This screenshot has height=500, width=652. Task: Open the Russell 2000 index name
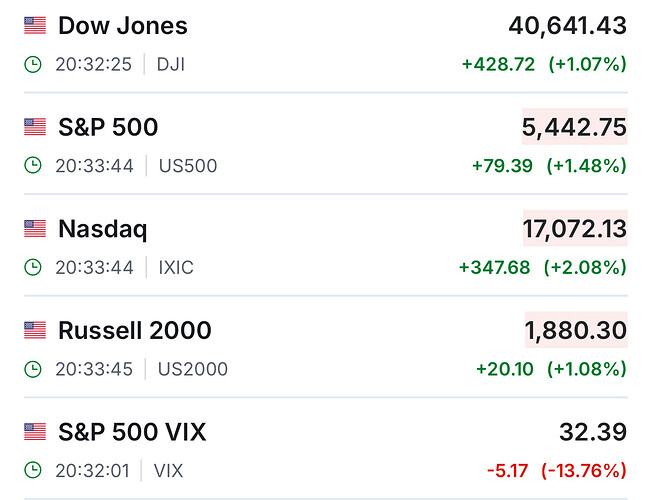click(135, 330)
